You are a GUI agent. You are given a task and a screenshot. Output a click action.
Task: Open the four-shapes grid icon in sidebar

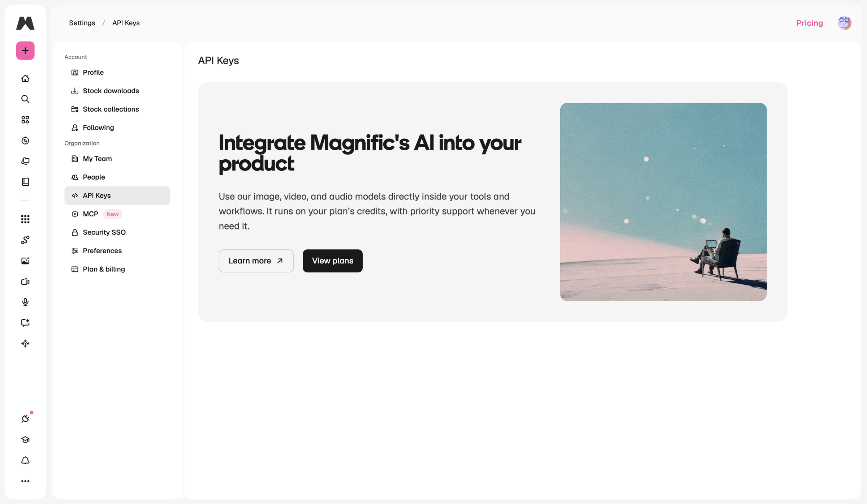[x=25, y=120]
